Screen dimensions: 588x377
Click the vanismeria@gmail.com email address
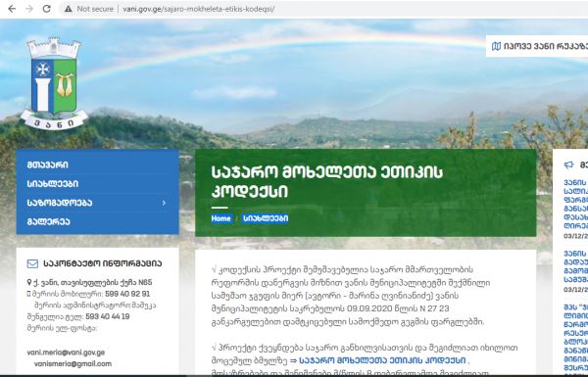pos(73,364)
